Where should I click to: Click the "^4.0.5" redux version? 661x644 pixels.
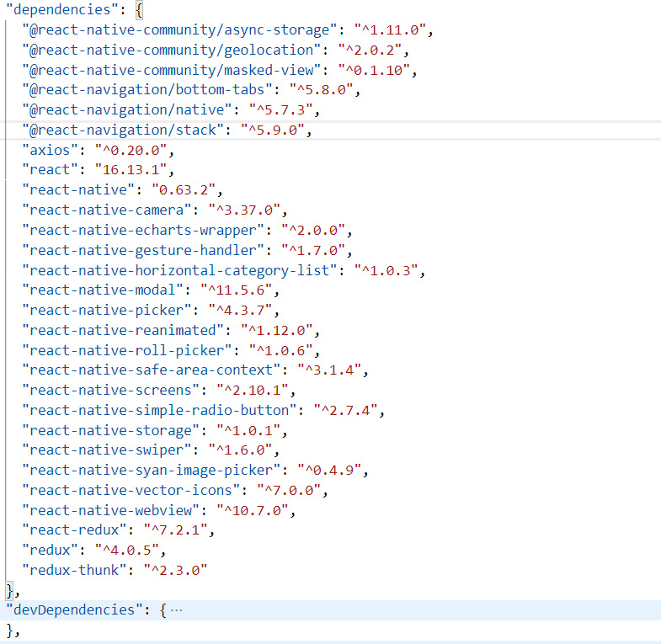click(127, 551)
